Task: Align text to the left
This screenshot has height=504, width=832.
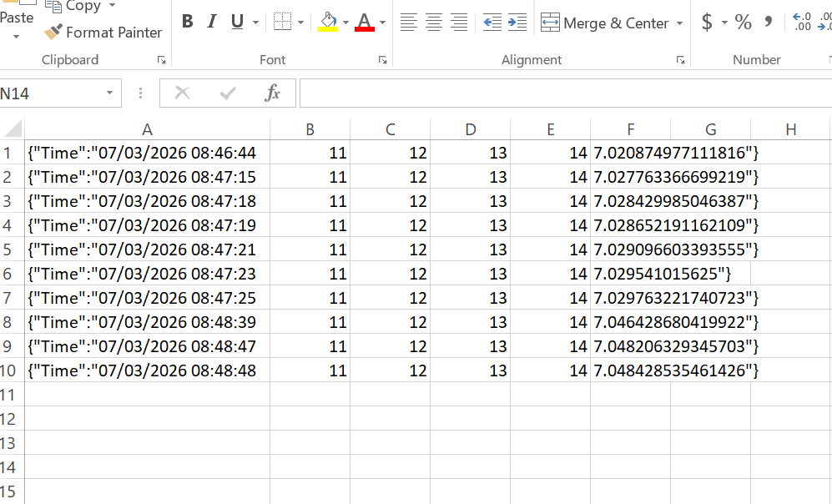Action: click(x=408, y=23)
